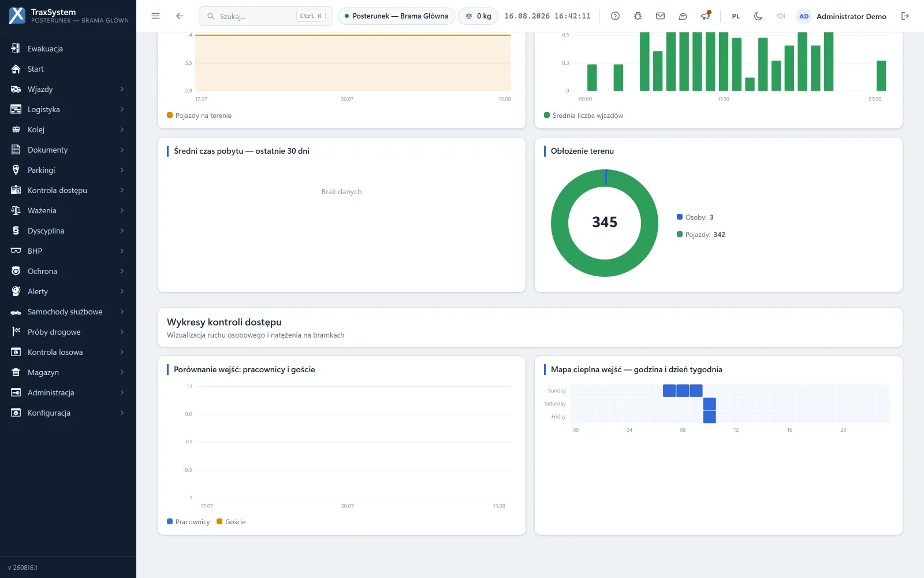This screenshot has height=578, width=924.
Task: Open the Dokumenty menu item
Action: coord(68,150)
